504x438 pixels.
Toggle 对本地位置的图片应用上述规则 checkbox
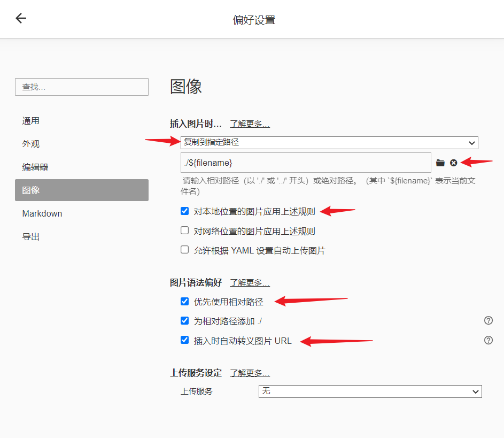pyautogui.click(x=185, y=211)
